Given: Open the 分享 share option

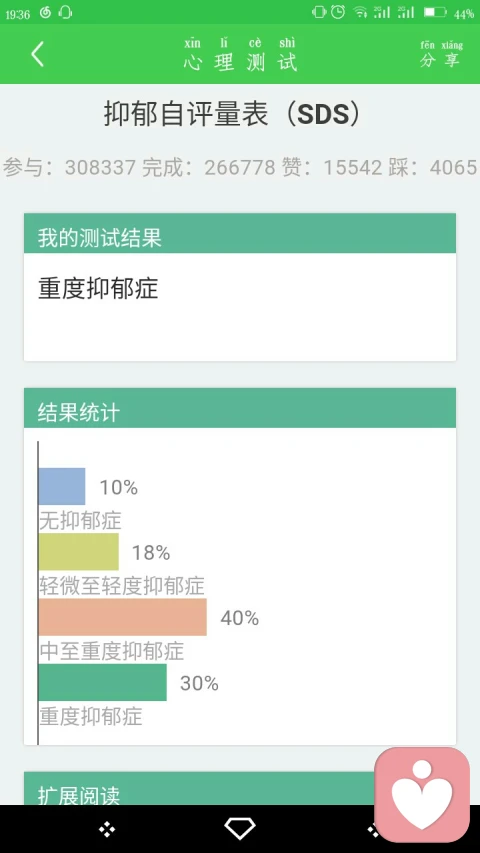Looking at the screenshot, I should (441, 54).
